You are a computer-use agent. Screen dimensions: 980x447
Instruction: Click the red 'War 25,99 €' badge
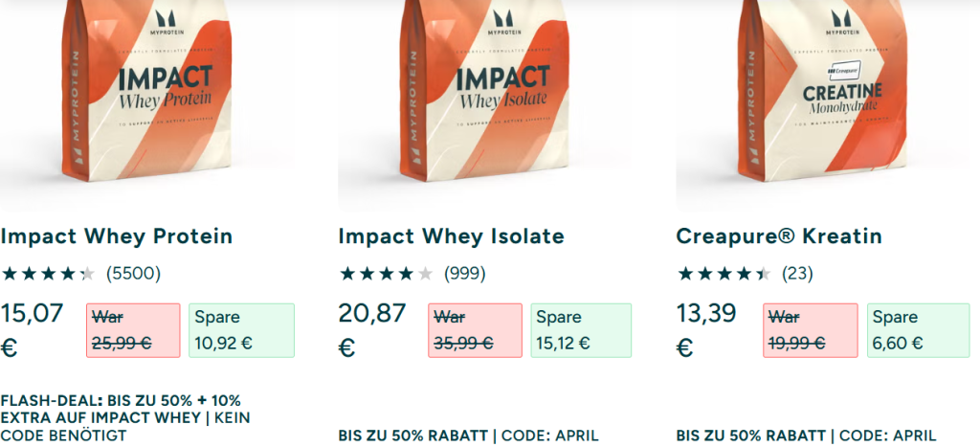[133, 330]
